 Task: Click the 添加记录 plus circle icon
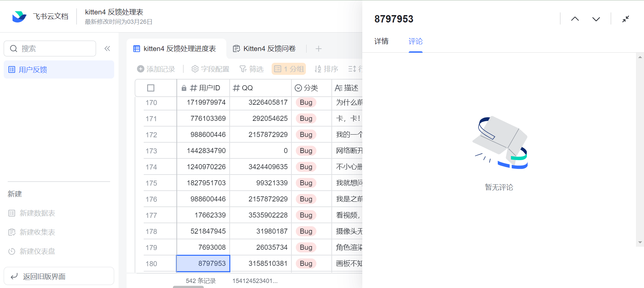pos(141,69)
